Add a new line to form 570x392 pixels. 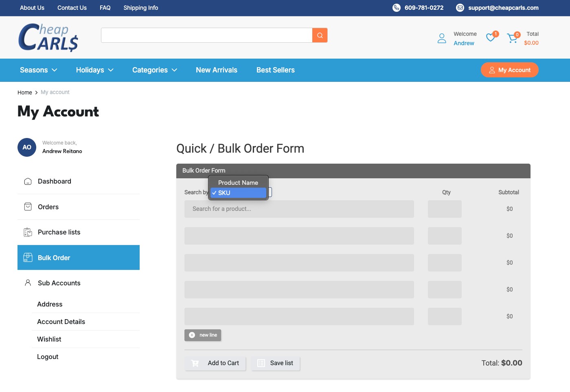coord(203,335)
